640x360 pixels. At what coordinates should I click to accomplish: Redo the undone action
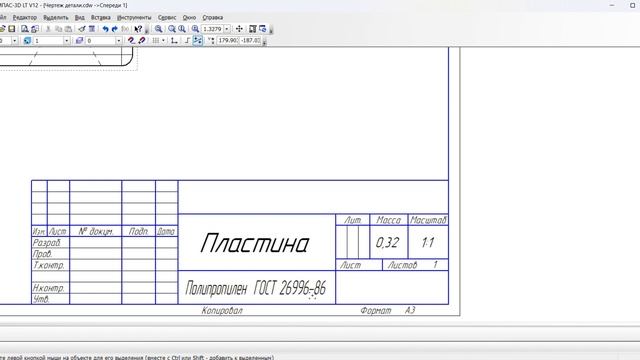115,29
